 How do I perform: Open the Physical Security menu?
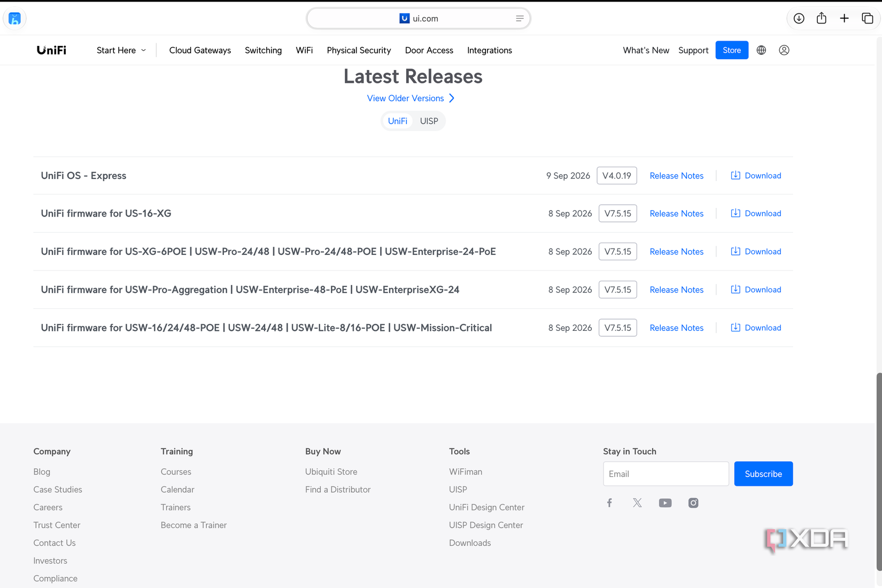point(359,50)
